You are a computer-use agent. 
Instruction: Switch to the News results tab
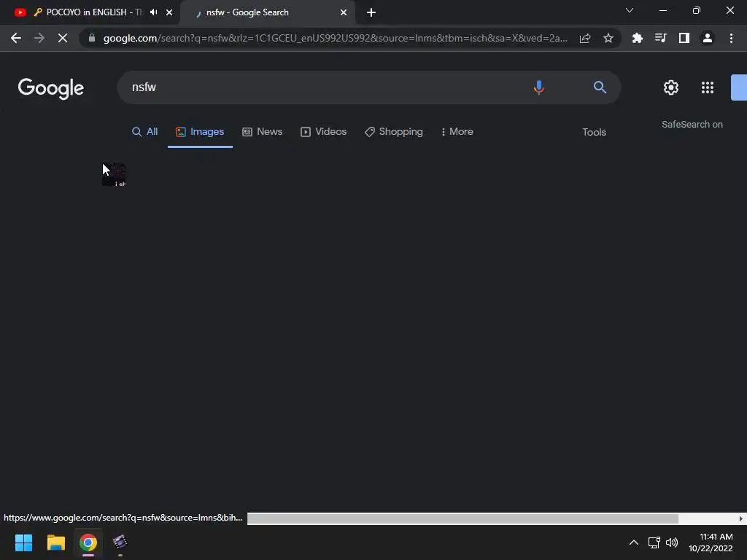[x=263, y=132]
